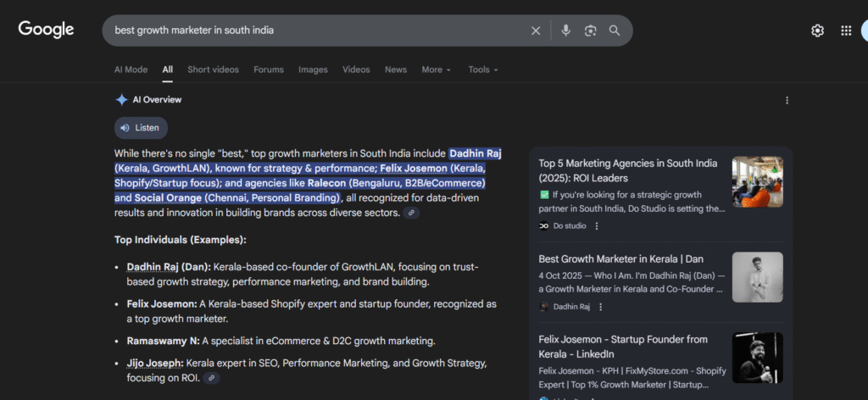Open options menu next to Dadhin Raj source
868x400 pixels.
pos(601,307)
